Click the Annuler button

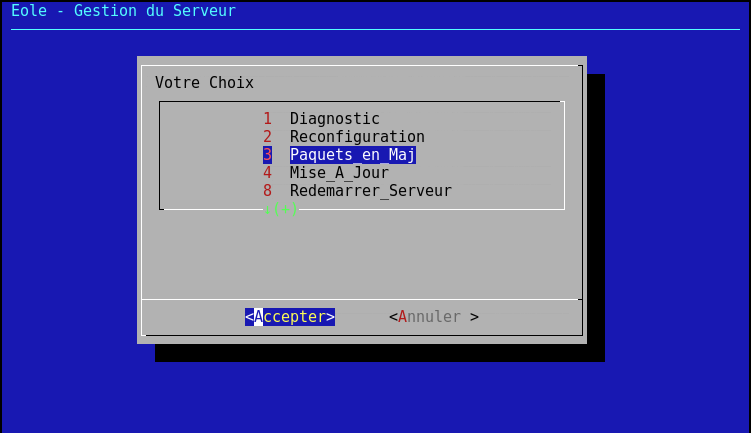[433, 317]
